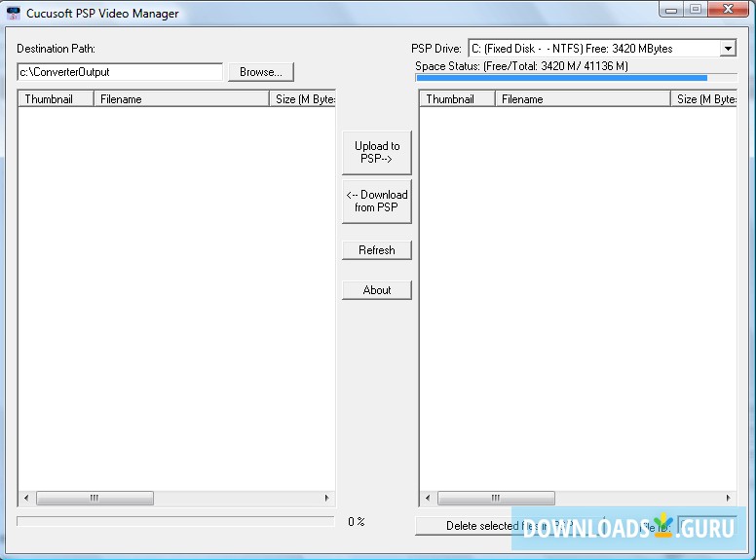Click right list horizontal scrollbar thumb
This screenshot has height=560, width=756.
[496, 498]
